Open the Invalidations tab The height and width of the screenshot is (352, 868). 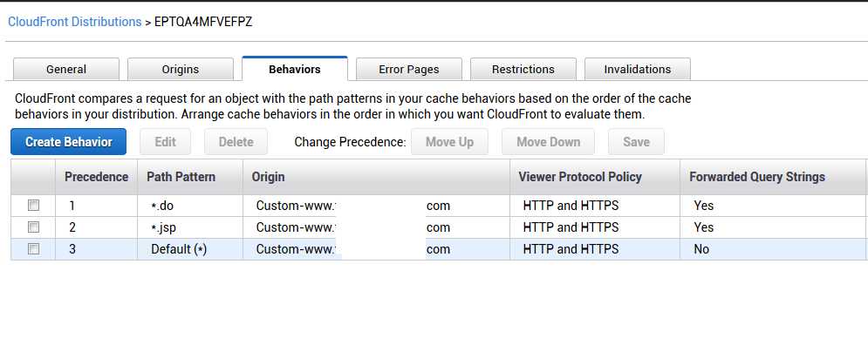pyautogui.click(x=638, y=70)
